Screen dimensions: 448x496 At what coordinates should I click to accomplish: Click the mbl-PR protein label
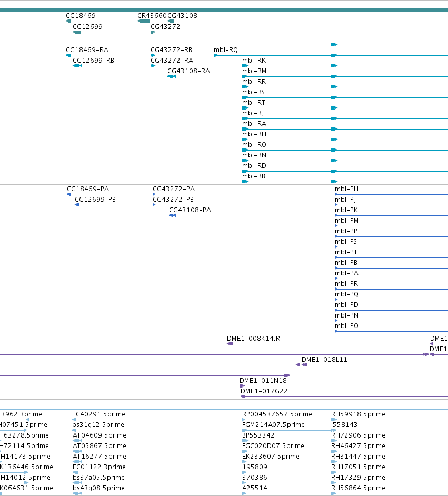pos(346,284)
